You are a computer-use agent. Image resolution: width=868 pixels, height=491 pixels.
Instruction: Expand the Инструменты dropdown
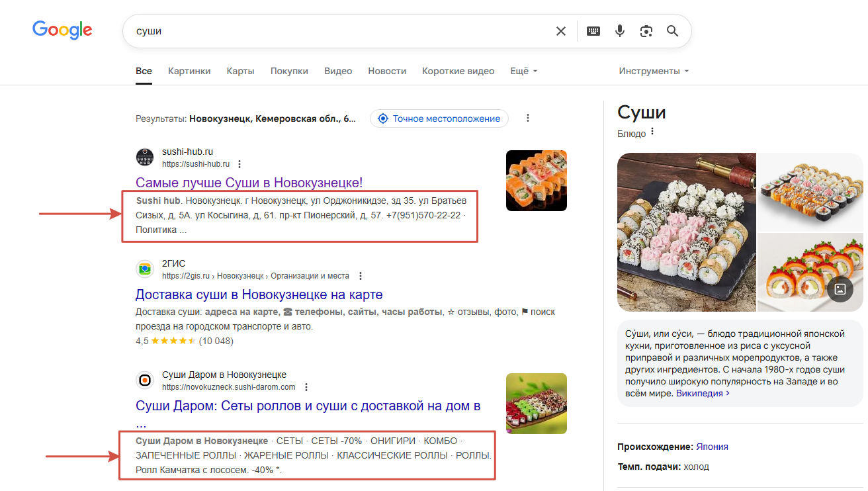(x=654, y=71)
